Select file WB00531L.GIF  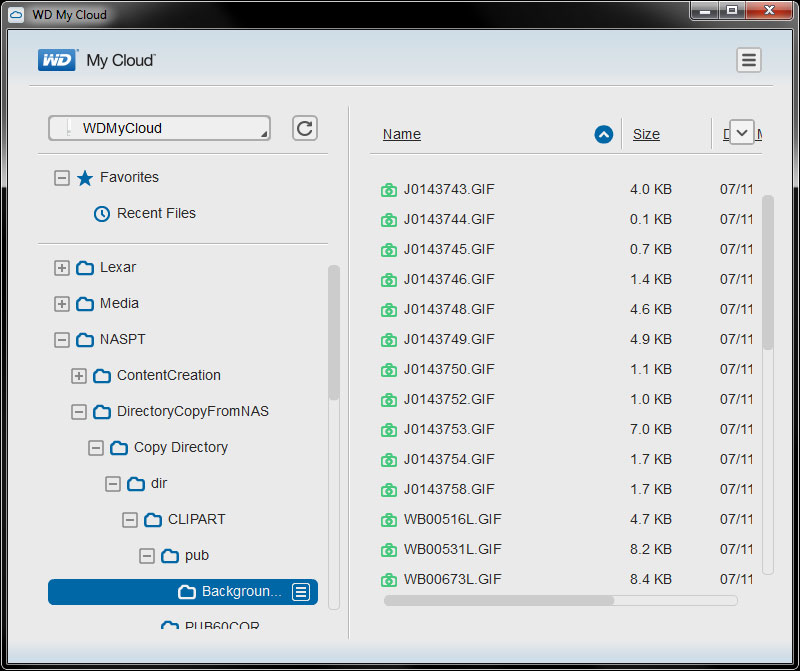pyautogui.click(x=453, y=550)
